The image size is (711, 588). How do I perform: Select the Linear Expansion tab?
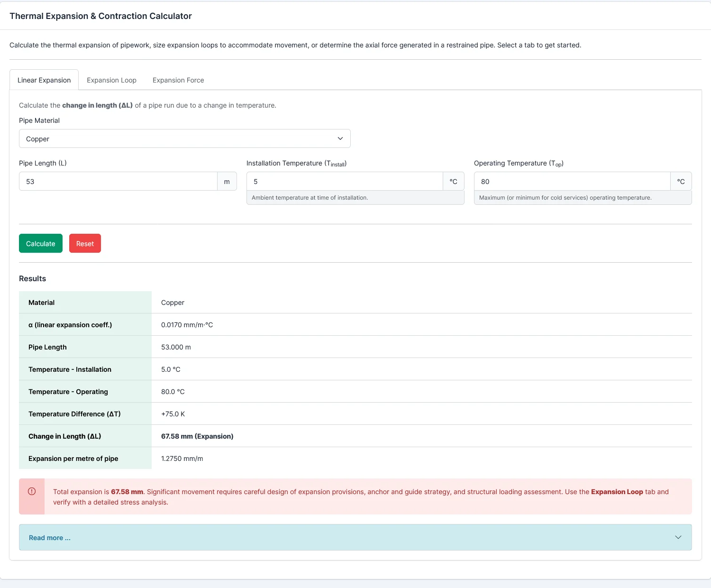pyautogui.click(x=44, y=80)
